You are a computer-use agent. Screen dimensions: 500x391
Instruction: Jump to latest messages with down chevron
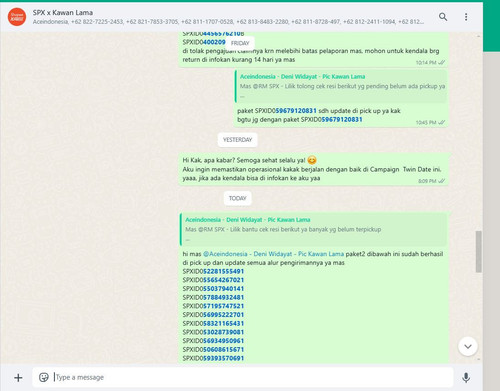(468, 346)
